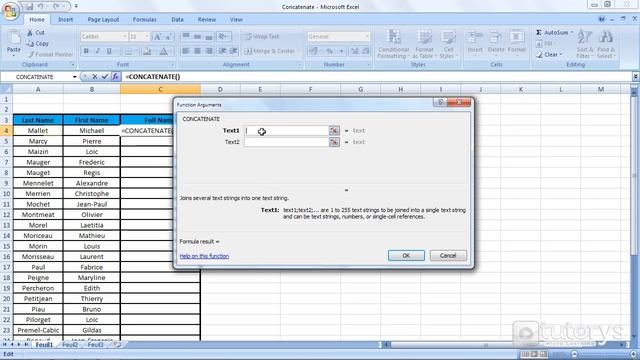The height and width of the screenshot is (360, 640).
Task: Click OK in Function Arguments dialog
Action: 406,256
